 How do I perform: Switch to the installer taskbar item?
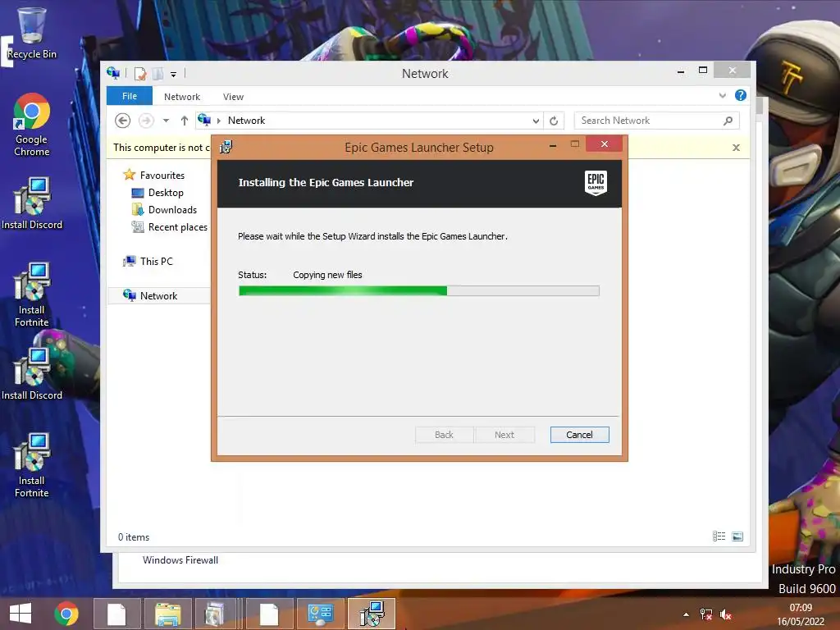[x=372, y=614]
